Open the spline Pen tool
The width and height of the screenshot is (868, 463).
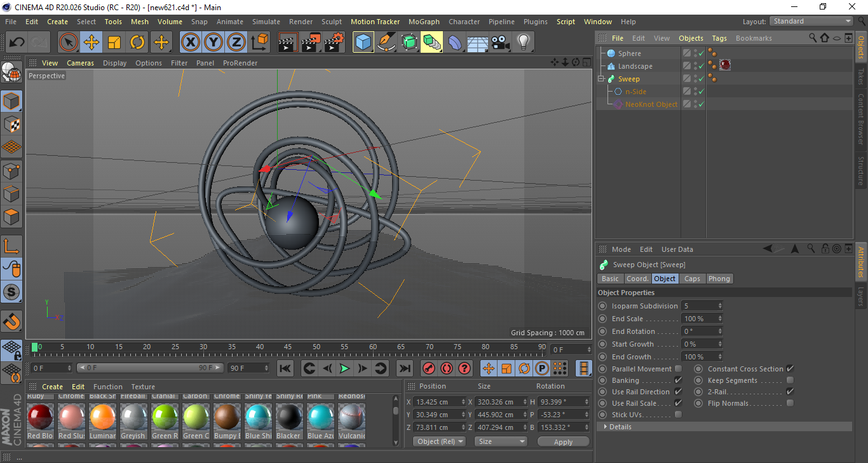[386, 43]
